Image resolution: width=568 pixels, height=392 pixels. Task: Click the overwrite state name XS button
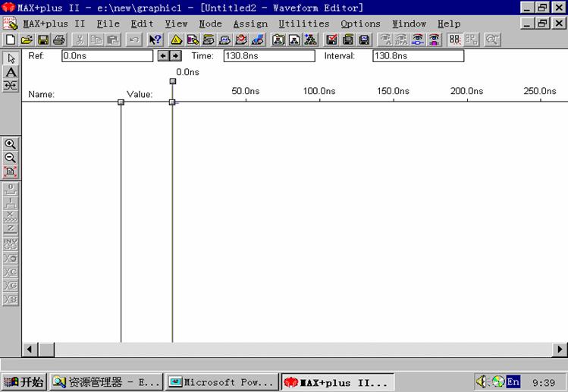click(11, 299)
